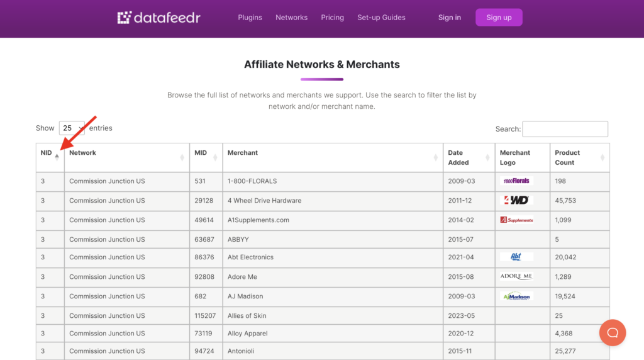Click Commission Junction US in ABBYY row
644x360 pixels.
(107, 239)
